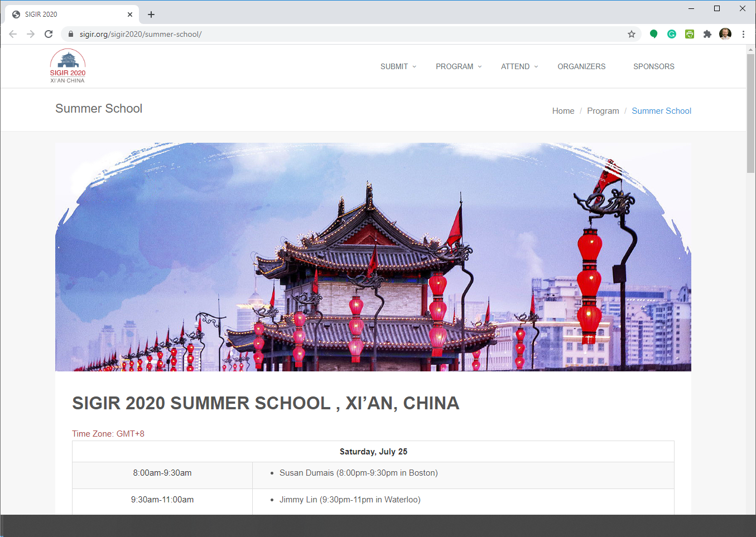Click the padlock security icon
The height and width of the screenshot is (537, 756).
coord(70,34)
